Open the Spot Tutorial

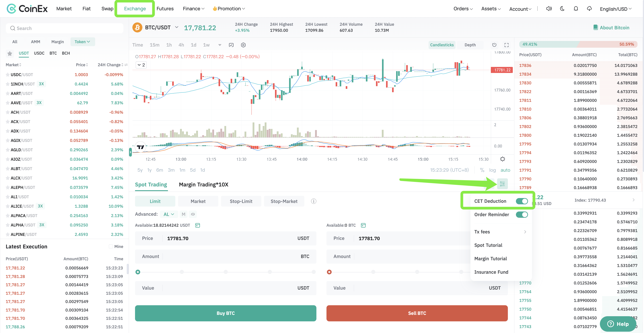[x=488, y=245]
